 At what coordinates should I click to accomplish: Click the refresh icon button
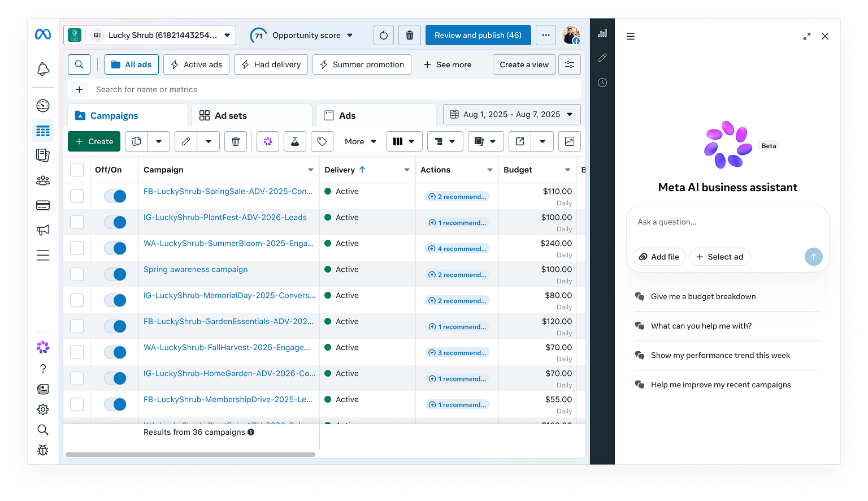pyautogui.click(x=384, y=35)
